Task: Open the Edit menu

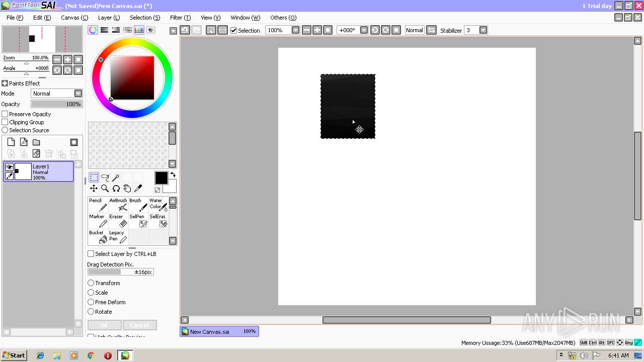Action: (x=42, y=18)
